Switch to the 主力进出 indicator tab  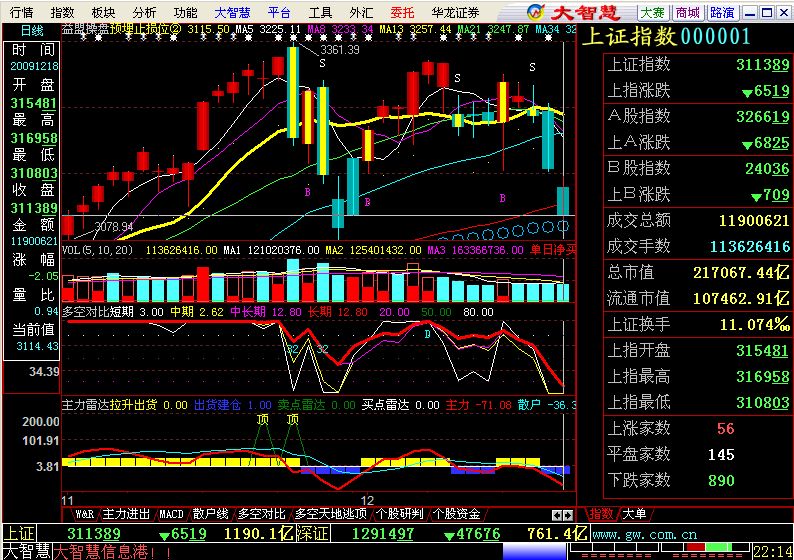click(126, 514)
